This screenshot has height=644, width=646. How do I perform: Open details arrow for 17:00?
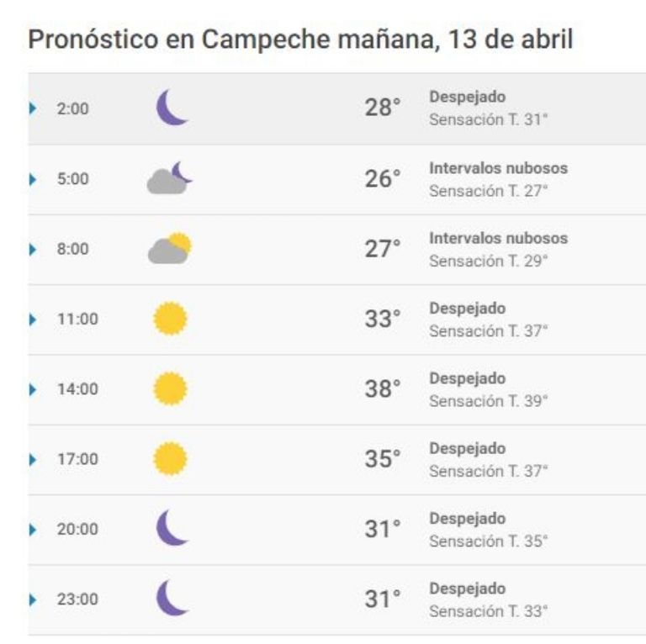point(33,459)
